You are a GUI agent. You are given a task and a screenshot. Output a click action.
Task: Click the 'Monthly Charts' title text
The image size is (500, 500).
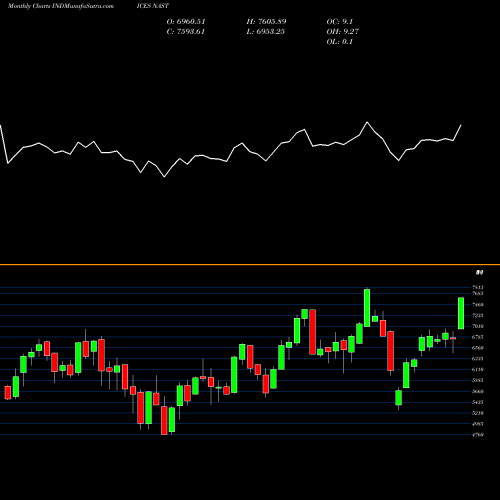point(29,6)
